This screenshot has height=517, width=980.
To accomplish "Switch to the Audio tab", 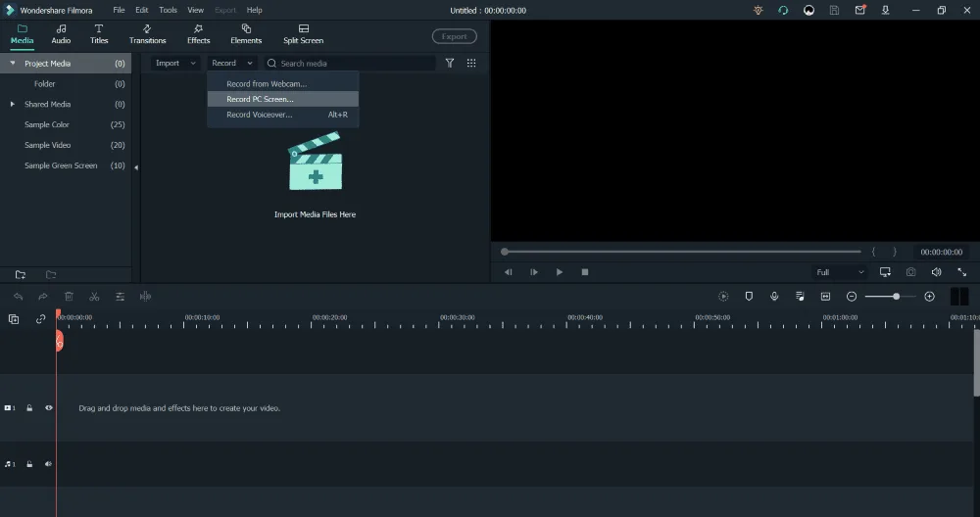I will click(61, 34).
